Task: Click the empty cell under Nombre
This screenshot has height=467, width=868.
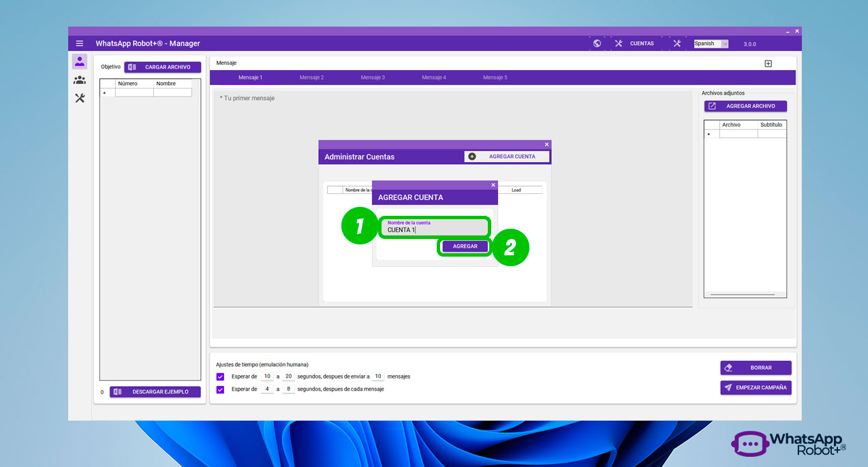Action: [x=172, y=93]
